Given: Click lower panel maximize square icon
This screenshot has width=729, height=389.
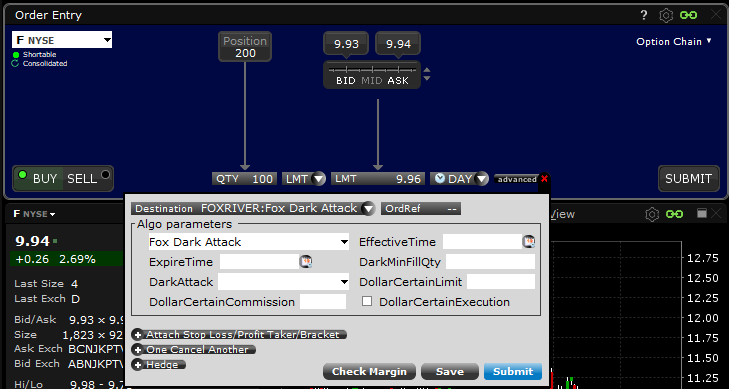Looking at the screenshot, I should [x=702, y=213].
